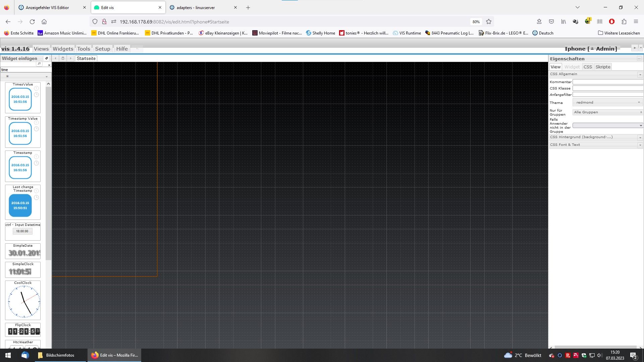Clear the widget filter with the x button

coord(49,65)
